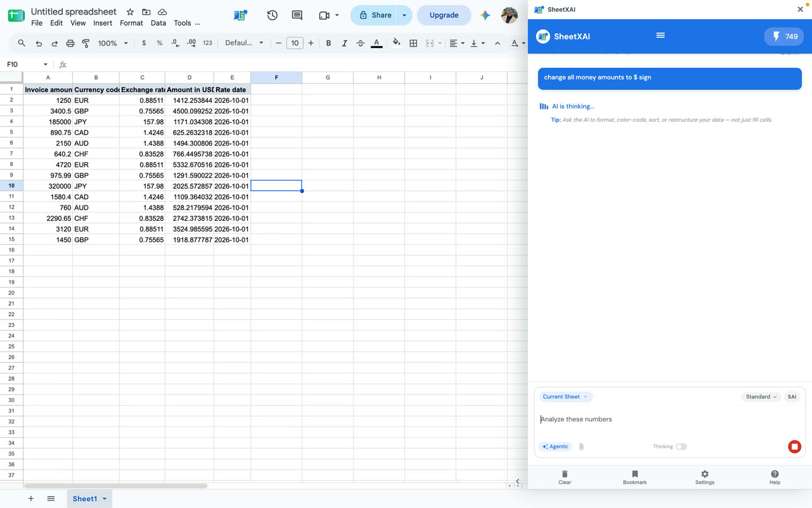
Task: Format as currency with dollar icon
Action: point(144,43)
